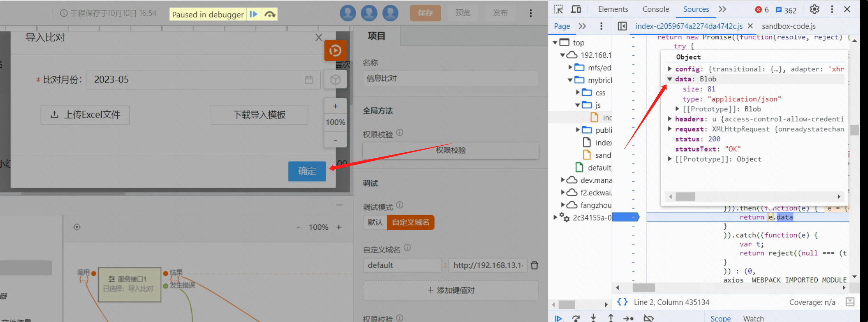This screenshot has width=868, height=322.
Task: Switch to Console panel
Action: click(x=656, y=9)
